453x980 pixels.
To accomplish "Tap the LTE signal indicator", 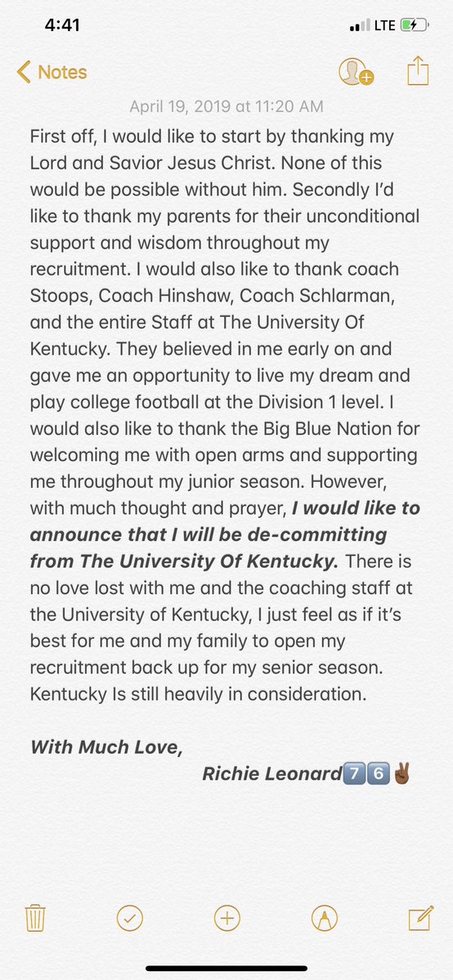I will coord(384,25).
